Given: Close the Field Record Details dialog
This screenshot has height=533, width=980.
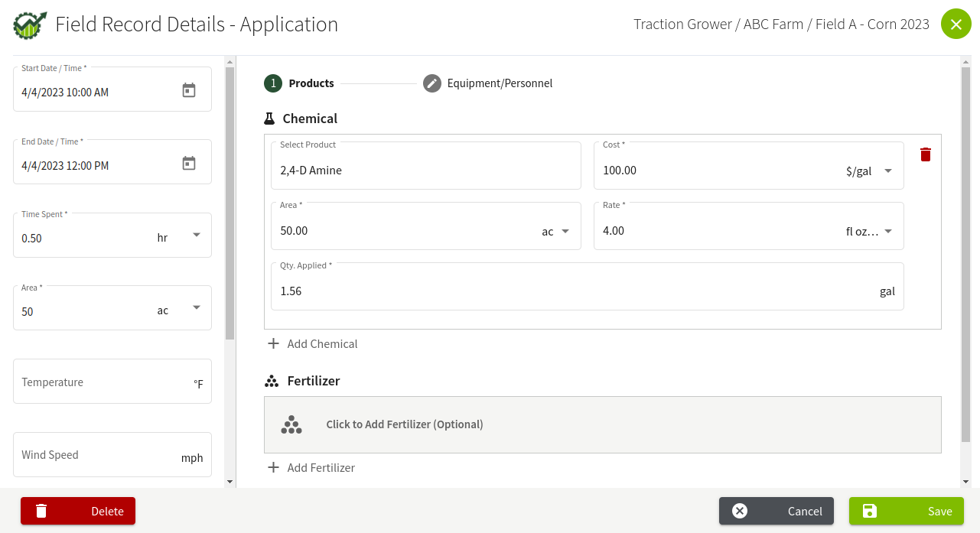Looking at the screenshot, I should [956, 24].
